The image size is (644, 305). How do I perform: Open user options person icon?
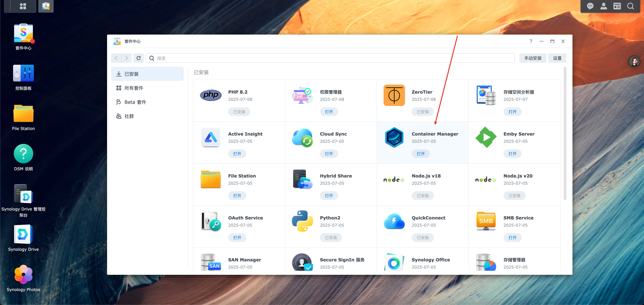coord(603,6)
